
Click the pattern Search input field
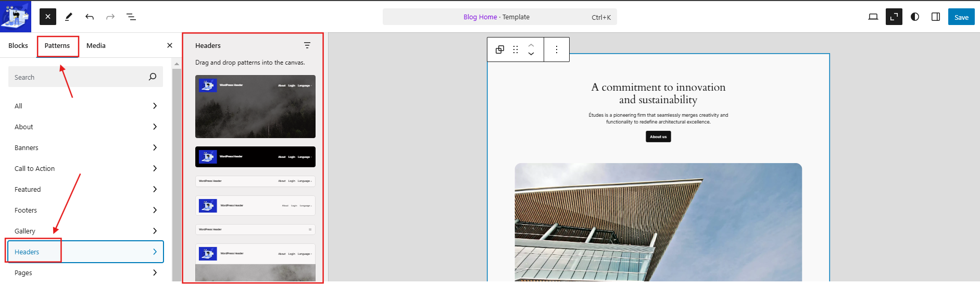(78, 77)
